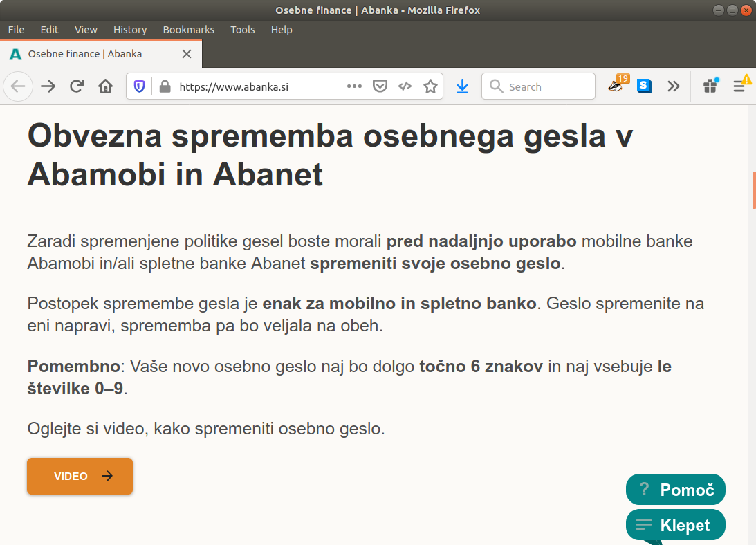
Task: Open page actions three-dot menu
Action: (354, 86)
